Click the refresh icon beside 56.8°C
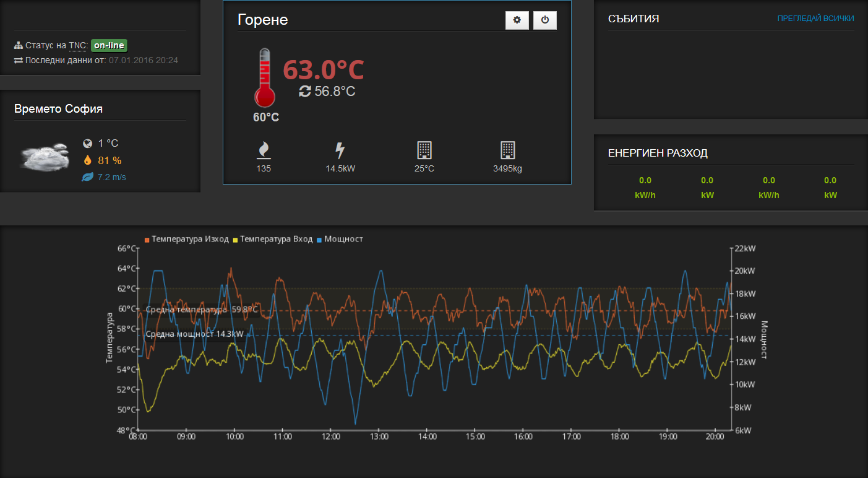The width and height of the screenshot is (868, 478). coord(304,92)
